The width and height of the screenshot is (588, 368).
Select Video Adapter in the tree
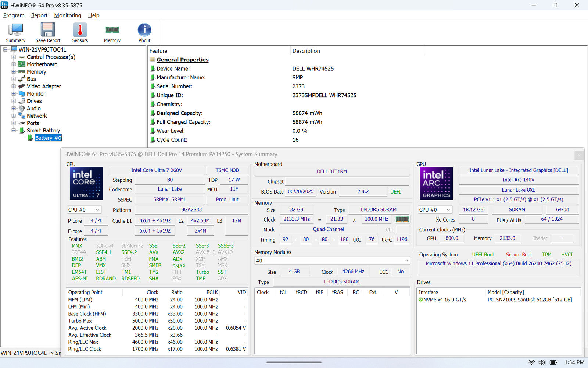[44, 86]
